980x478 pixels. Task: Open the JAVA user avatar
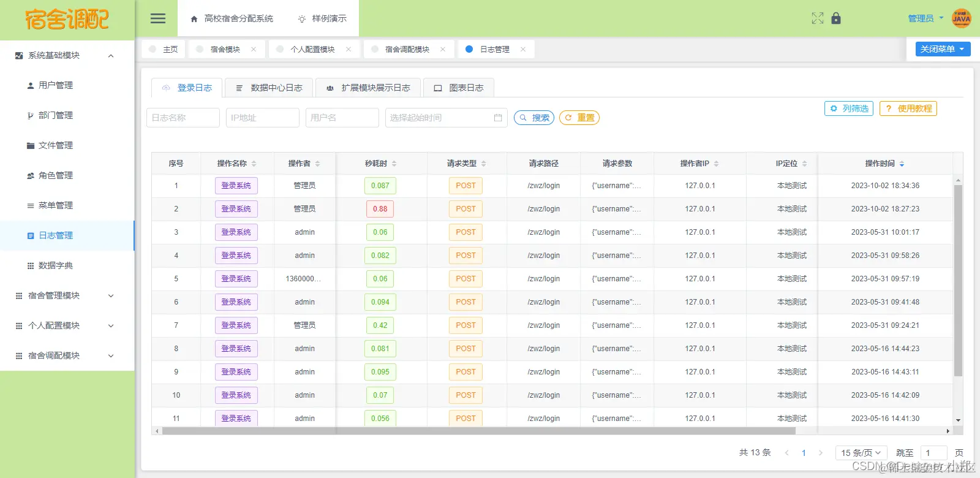pyautogui.click(x=962, y=18)
